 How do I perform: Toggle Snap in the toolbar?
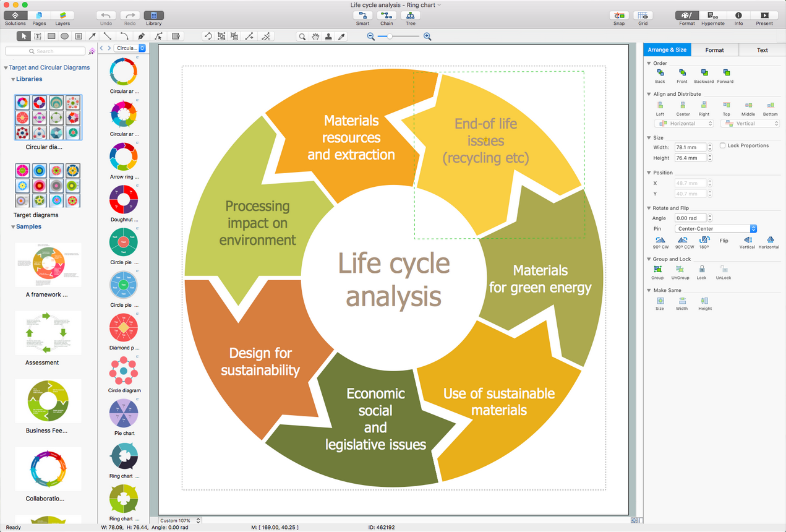(619, 15)
